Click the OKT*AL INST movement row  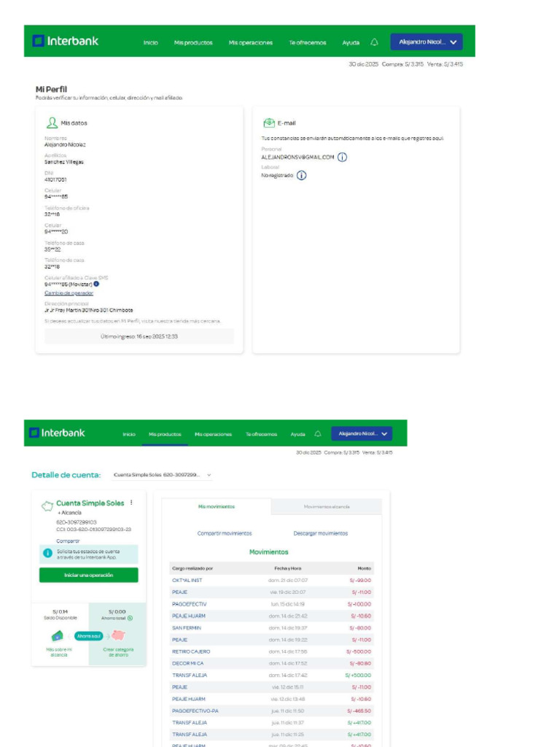tap(271, 580)
